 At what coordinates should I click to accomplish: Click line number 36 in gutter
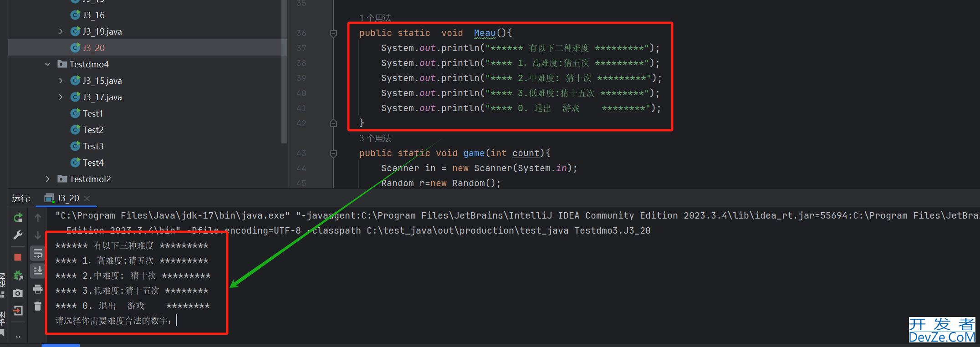pos(301,33)
